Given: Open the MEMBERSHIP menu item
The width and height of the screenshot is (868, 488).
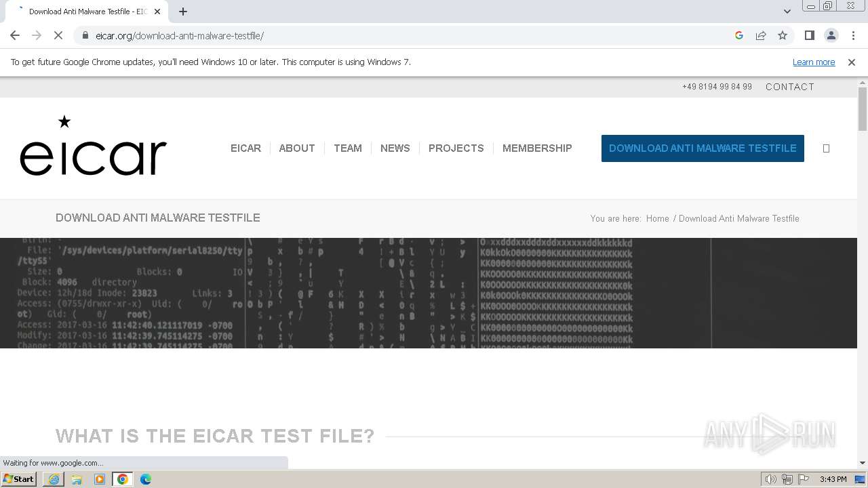Looking at the screenshot, I should tap(537, 148).
